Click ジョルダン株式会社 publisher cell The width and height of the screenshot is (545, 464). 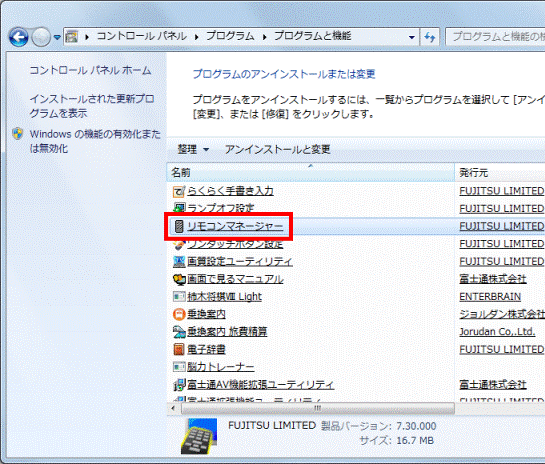tap(502, 314)
